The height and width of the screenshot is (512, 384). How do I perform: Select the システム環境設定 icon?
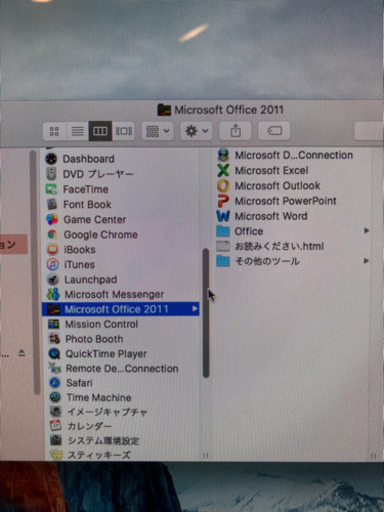coord(56,440)
